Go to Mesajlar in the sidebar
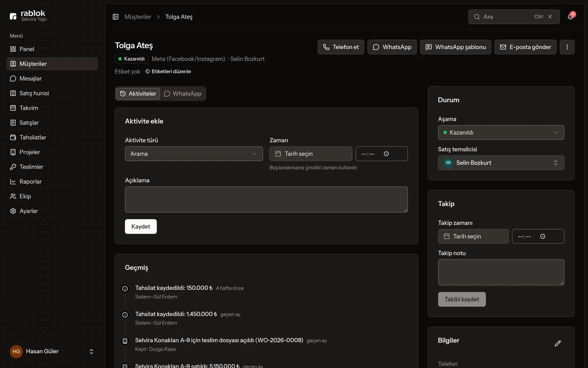Image resolution: width=588 pixels, height=368 pixels. coord(52,78)
